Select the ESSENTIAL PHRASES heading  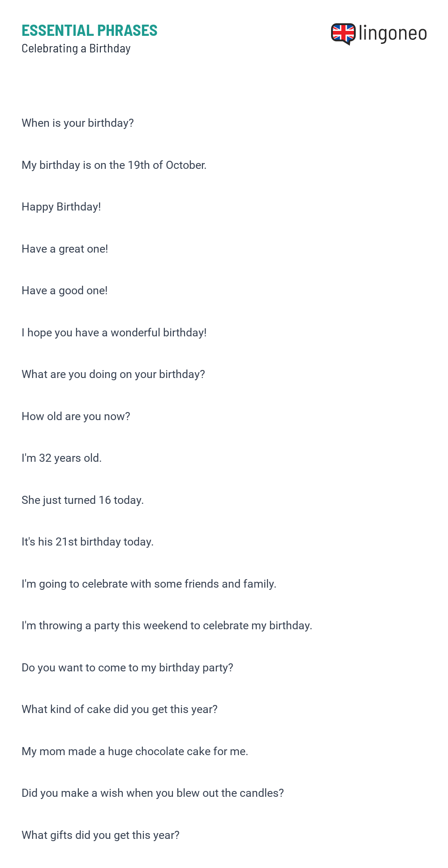tap(90, 30)
